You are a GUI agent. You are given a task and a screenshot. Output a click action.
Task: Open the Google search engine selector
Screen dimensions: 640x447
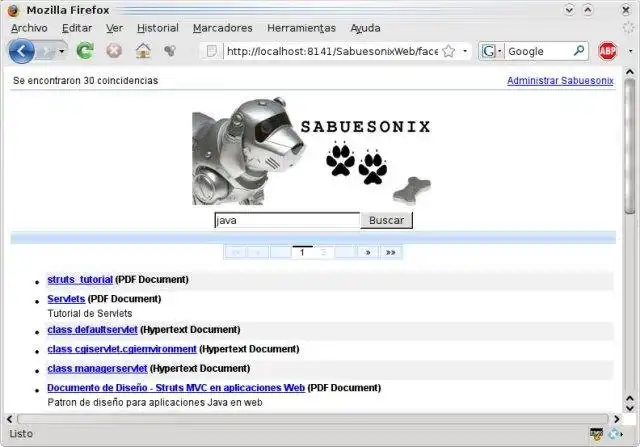tap(491, 51)
